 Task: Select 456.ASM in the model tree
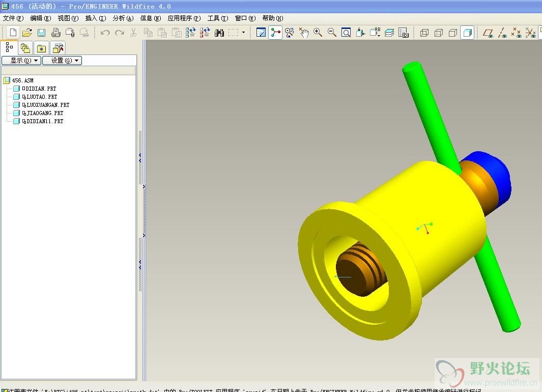click(x=23, y=80)
